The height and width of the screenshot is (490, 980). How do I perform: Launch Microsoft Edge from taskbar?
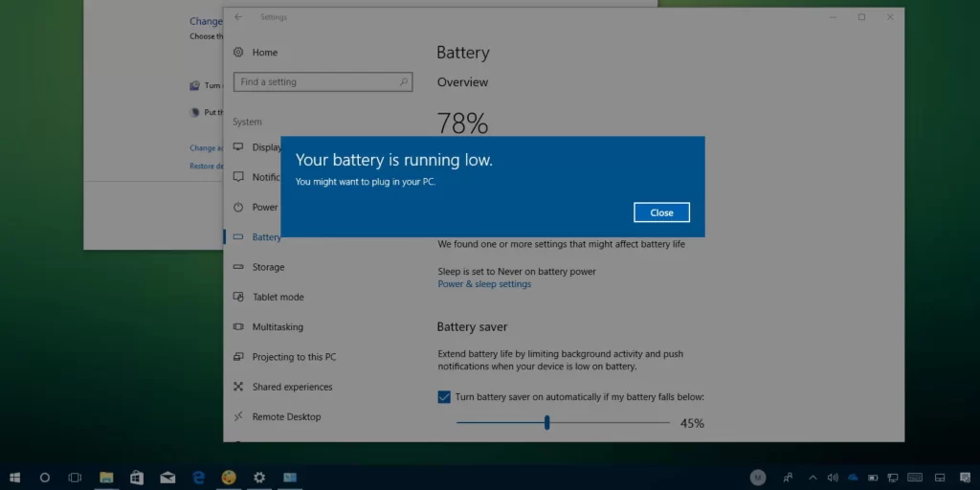click(199, 479)
